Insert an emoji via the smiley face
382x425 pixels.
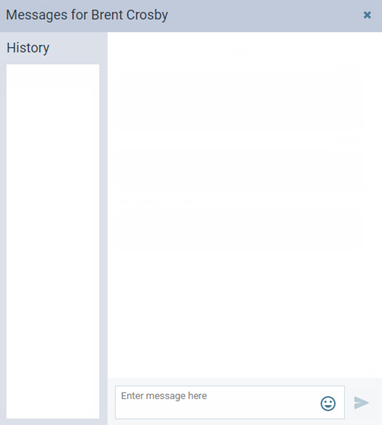328,403
